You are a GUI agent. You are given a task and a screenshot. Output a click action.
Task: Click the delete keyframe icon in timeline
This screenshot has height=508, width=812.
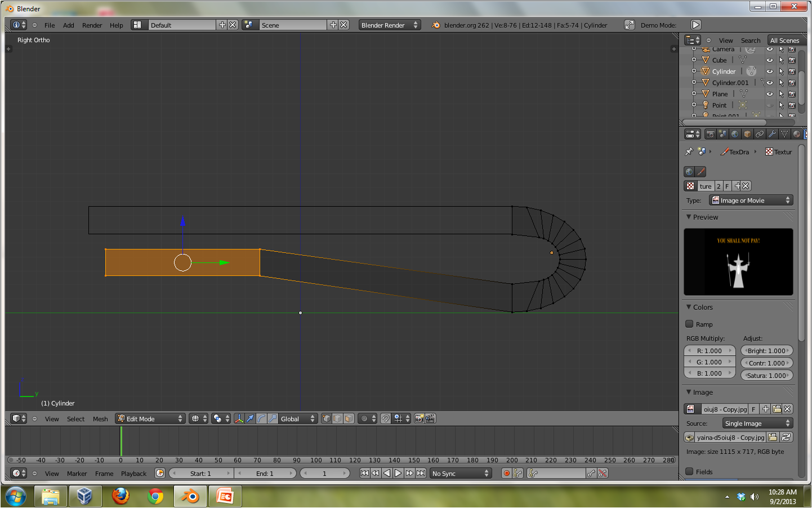[x=603, y=473]
